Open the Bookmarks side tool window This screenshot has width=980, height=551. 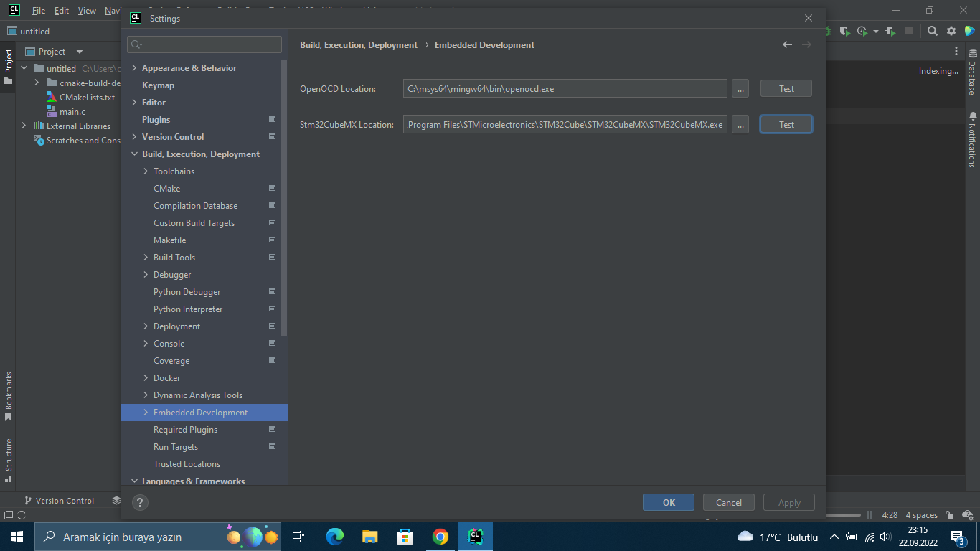[9, 396]
